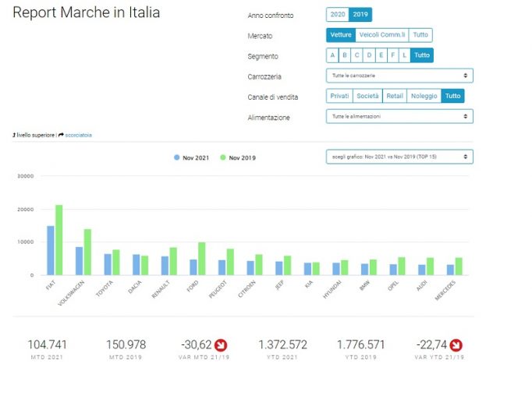This screenshot has height=399, width=532.
Task: Switch market to Veicoli Comm.li
Action: (x=382, y=35)
